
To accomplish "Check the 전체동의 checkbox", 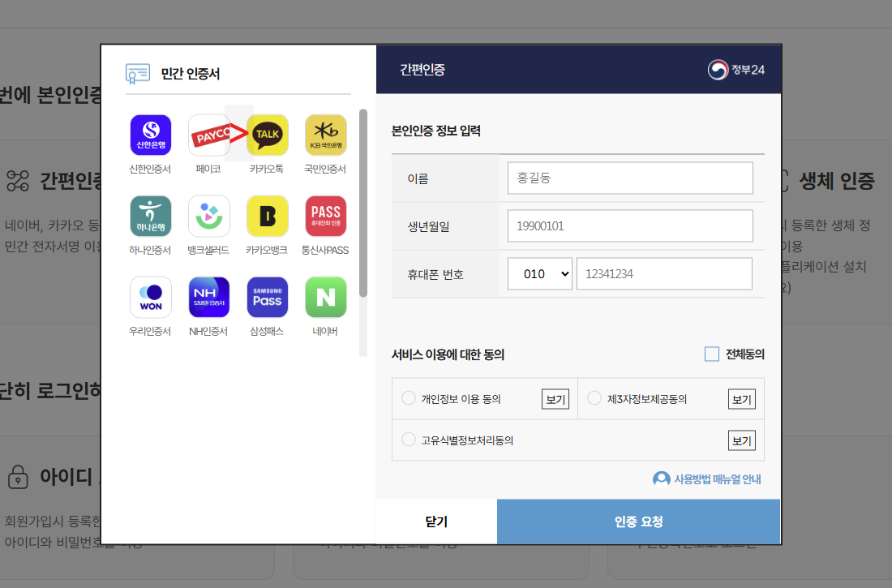I will 712,354.
